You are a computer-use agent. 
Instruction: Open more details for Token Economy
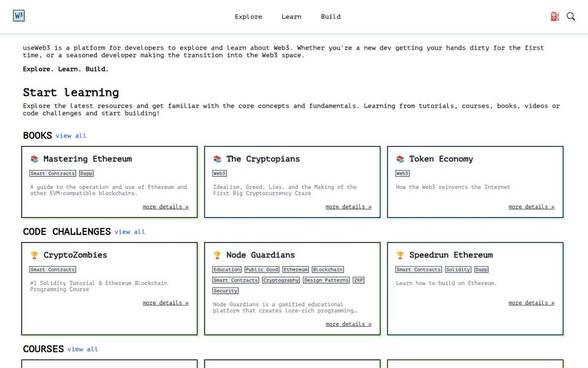pyautogui.click(x=532, y=207)
